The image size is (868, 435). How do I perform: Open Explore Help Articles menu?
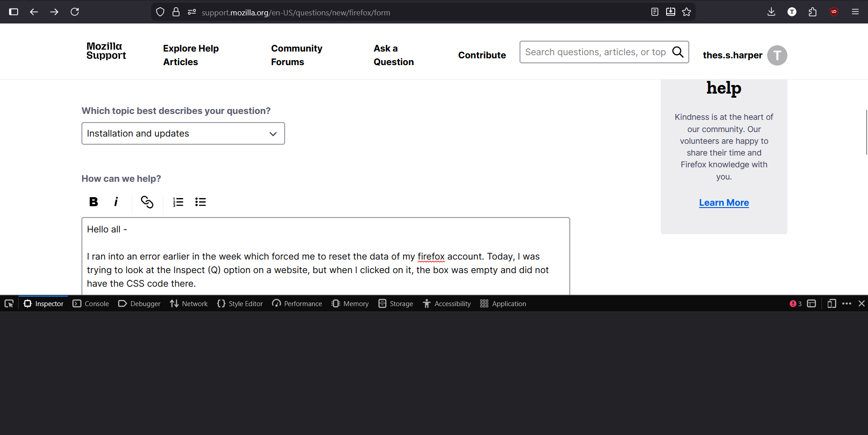coord(191,55)
